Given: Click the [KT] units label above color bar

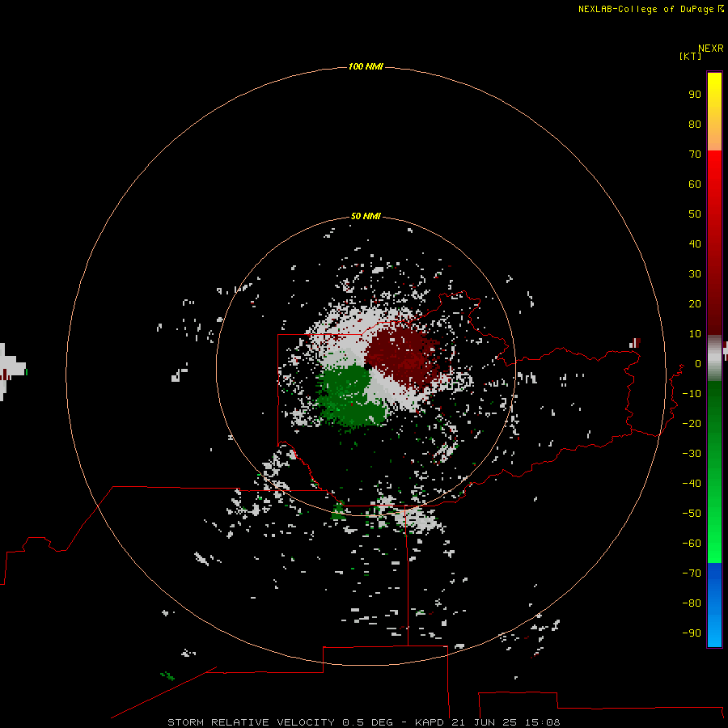Looking at the screenshot, I should [x=690, y=56].
